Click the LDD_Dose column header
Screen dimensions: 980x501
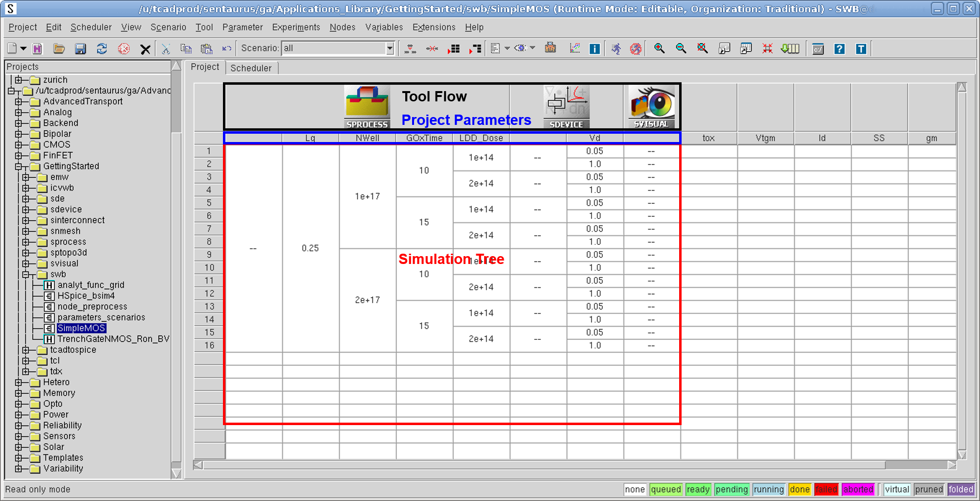point(481,138)
